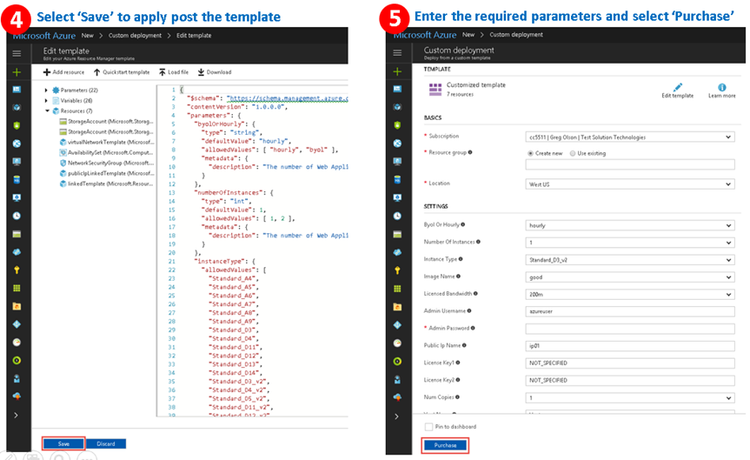Select the Use existing radio button

[573, 153]
